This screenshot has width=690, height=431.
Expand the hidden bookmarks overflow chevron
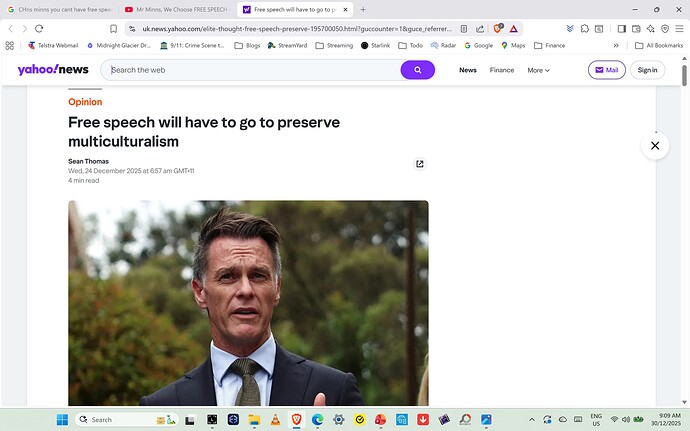click(615, 45)
